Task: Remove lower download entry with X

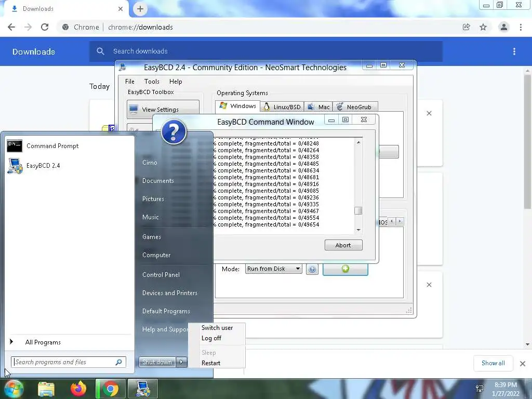Action: pos(429,285)
